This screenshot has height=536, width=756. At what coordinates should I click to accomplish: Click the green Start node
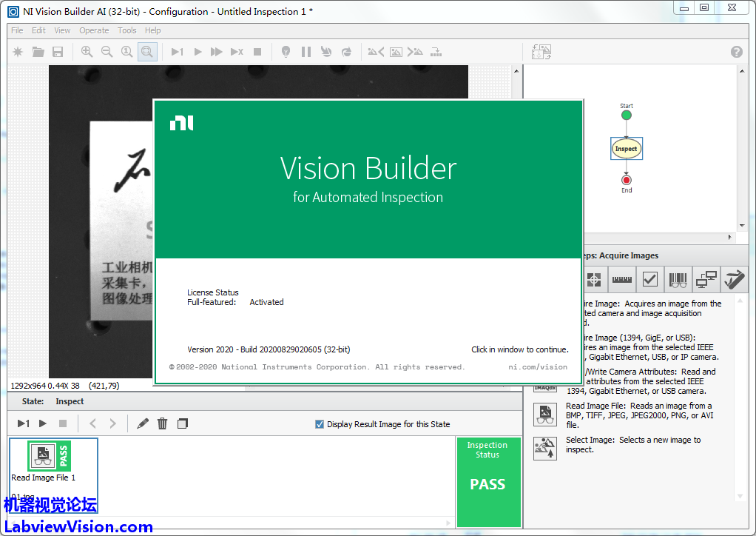[x=627, y=115]
